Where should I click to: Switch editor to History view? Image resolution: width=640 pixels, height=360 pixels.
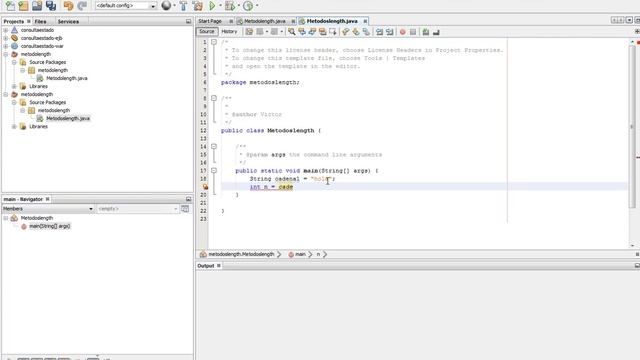(x=229, y=31)
